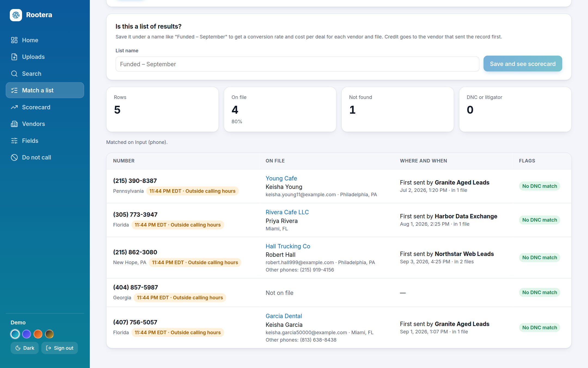
Task: Click the Uploads file icon in the sidebar
Action: tap(14, 57)
